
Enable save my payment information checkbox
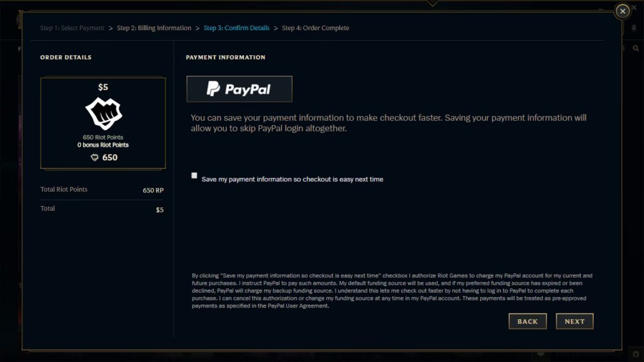(x=194, y=176)
